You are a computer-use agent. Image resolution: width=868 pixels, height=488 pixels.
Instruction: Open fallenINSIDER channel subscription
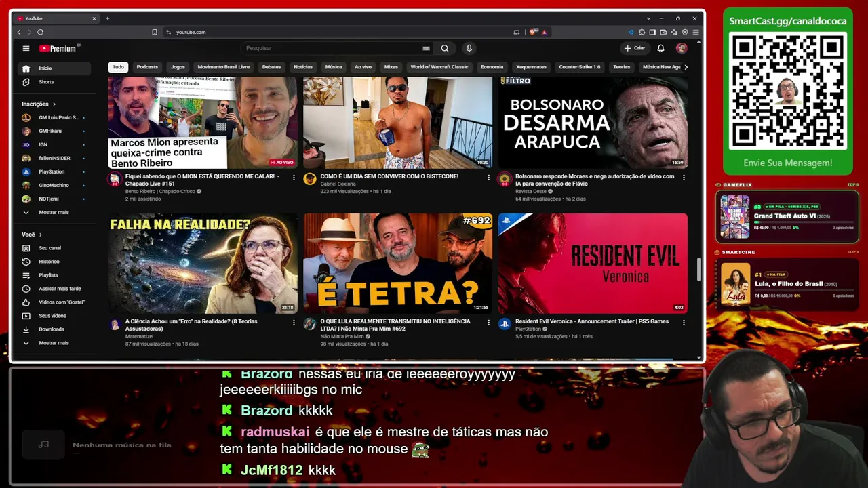55,158
